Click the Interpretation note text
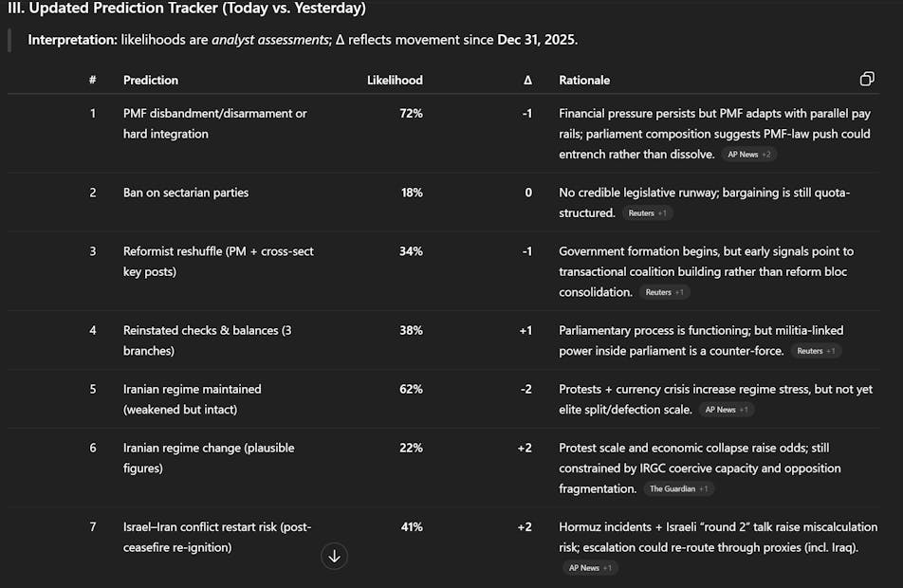This screenshot has height=588, width=903. coord(303,40)
